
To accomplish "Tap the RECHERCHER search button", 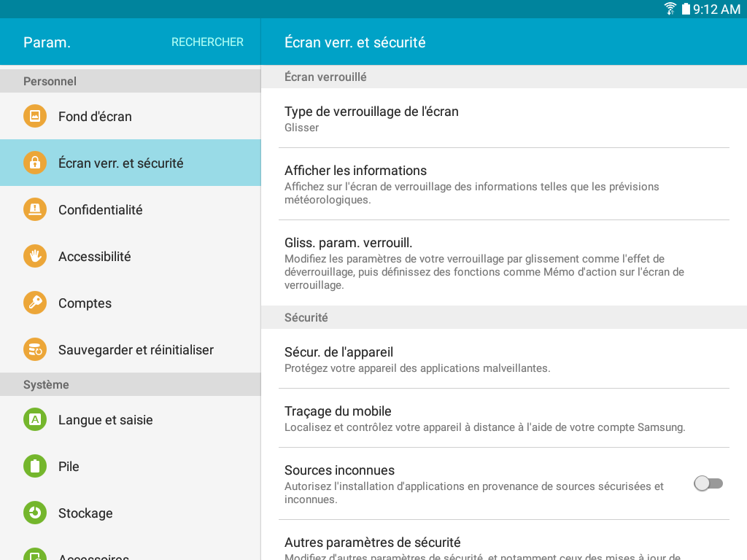I will tap(207, 42).
